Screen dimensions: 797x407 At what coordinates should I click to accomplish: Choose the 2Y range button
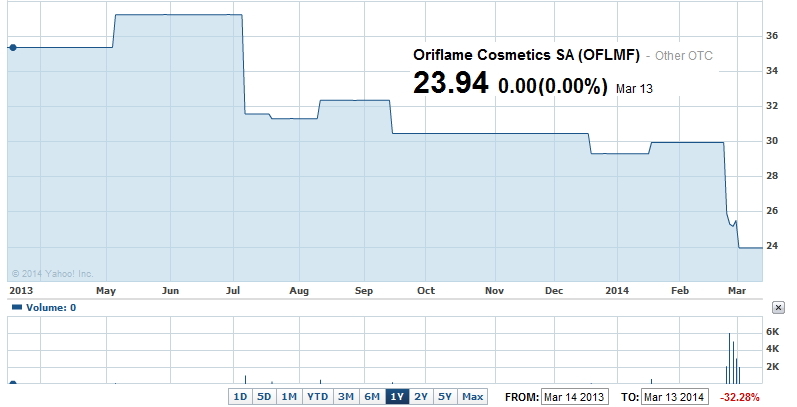point(421,397)
